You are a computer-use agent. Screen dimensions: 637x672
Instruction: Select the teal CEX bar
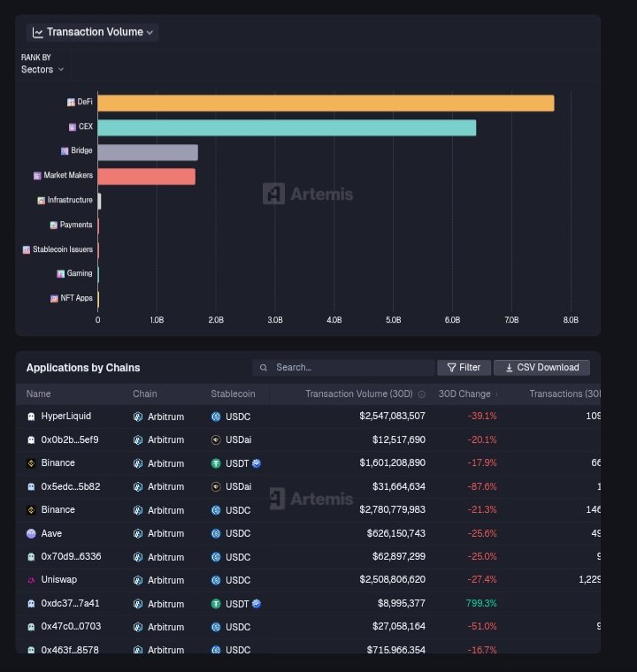287,127
